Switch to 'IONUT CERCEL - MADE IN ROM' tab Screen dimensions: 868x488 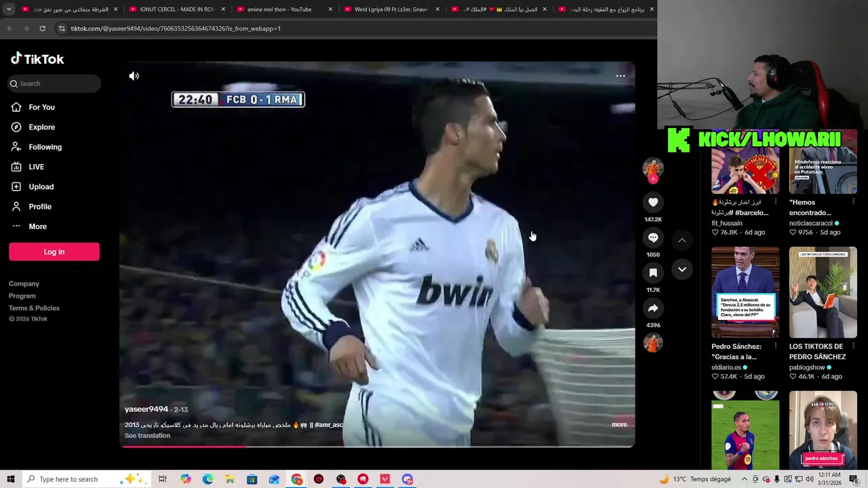point(176,9)
